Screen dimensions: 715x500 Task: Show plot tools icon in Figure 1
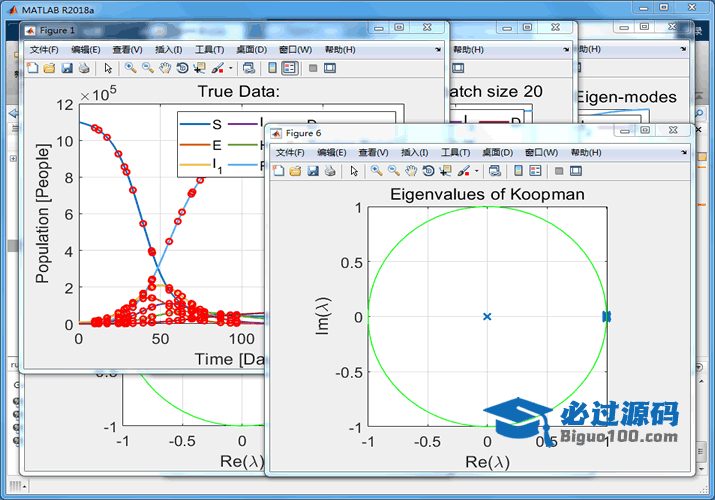coord(330,68)
